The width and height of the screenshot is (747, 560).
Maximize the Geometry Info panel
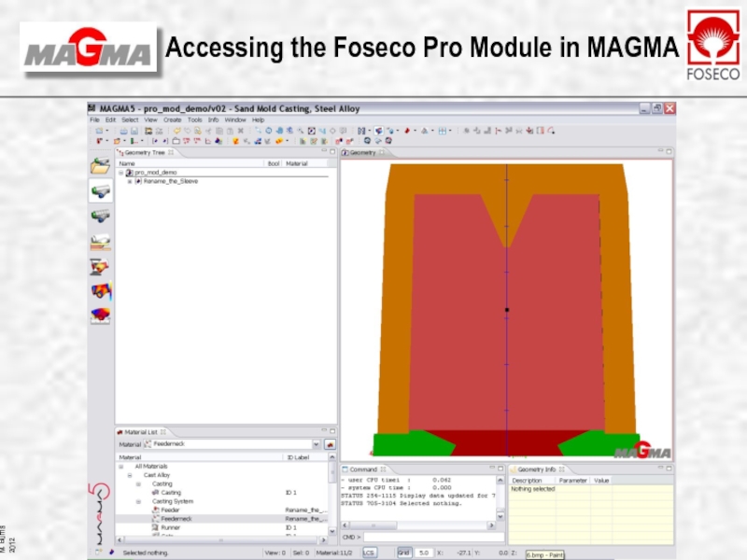point(669,469)
